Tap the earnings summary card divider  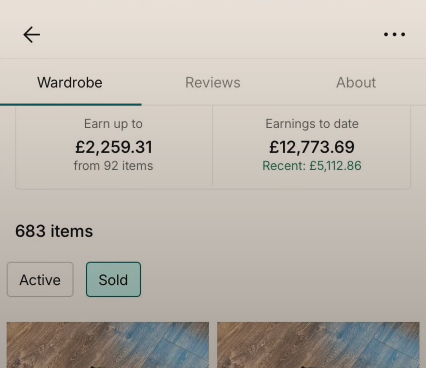click(x=212, y=146)
